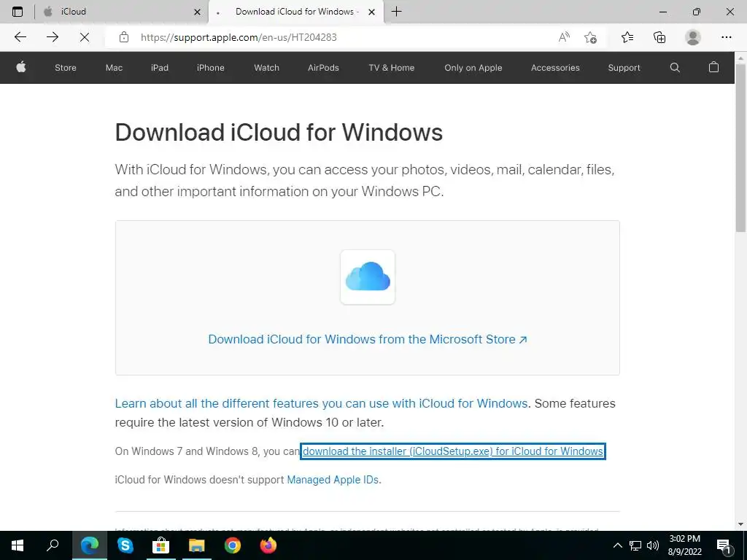Open the Windows Start menu
747x560 pixels.
click(18, 545)
